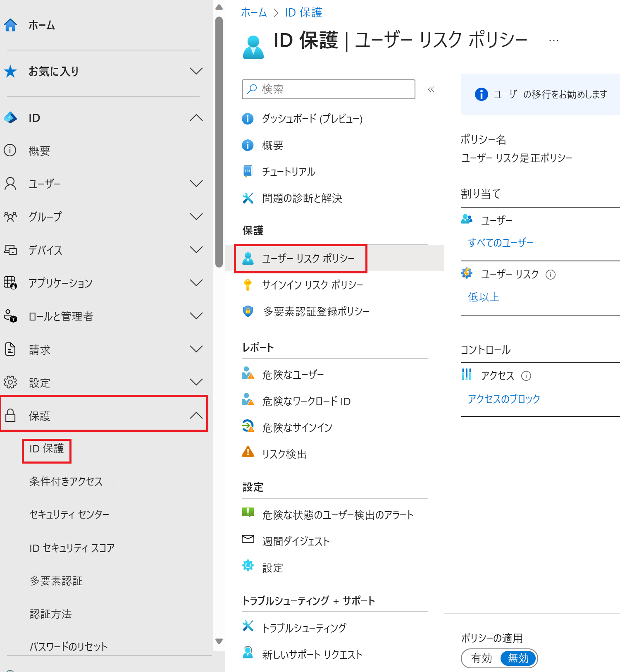Click the すべてのユーザー assignment link
This screenshot has width=620, height=672.
pos(501,243)
